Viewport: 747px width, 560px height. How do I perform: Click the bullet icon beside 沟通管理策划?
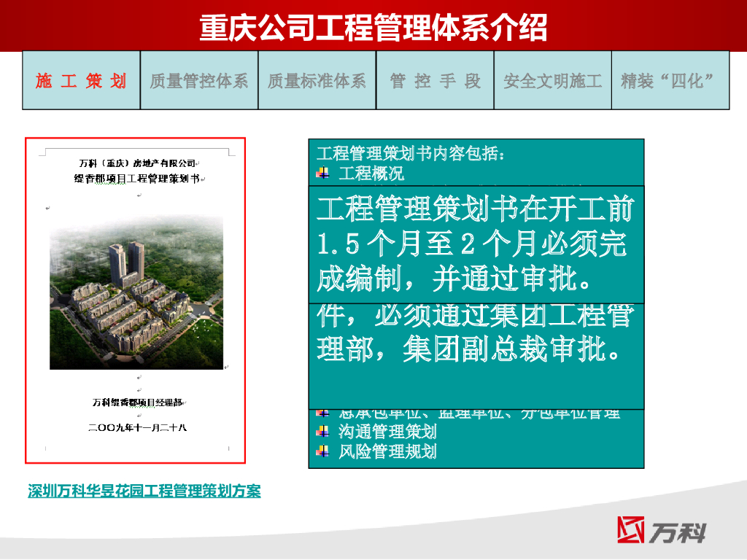point(323,432)
